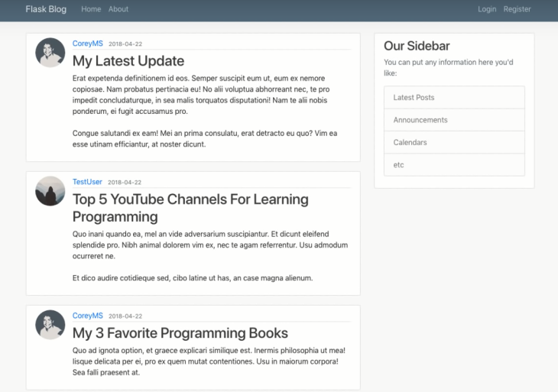Click the paragraph starting Congue salutandi
The image size is (558, 392).
coord(205,139)
